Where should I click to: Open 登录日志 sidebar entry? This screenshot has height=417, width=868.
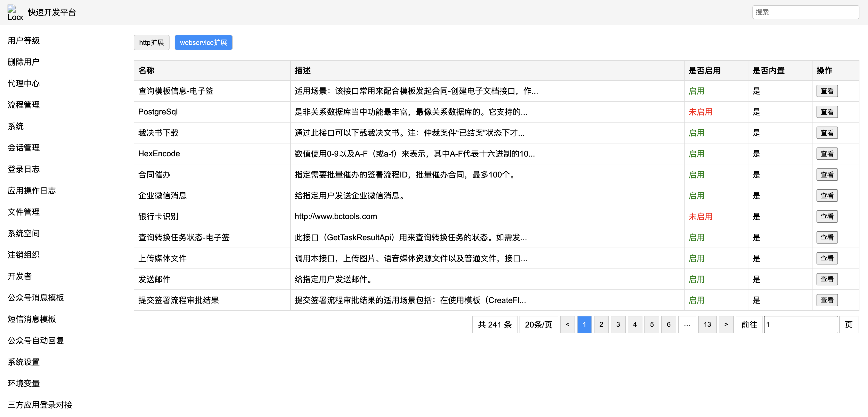click(x=23, y=169)
